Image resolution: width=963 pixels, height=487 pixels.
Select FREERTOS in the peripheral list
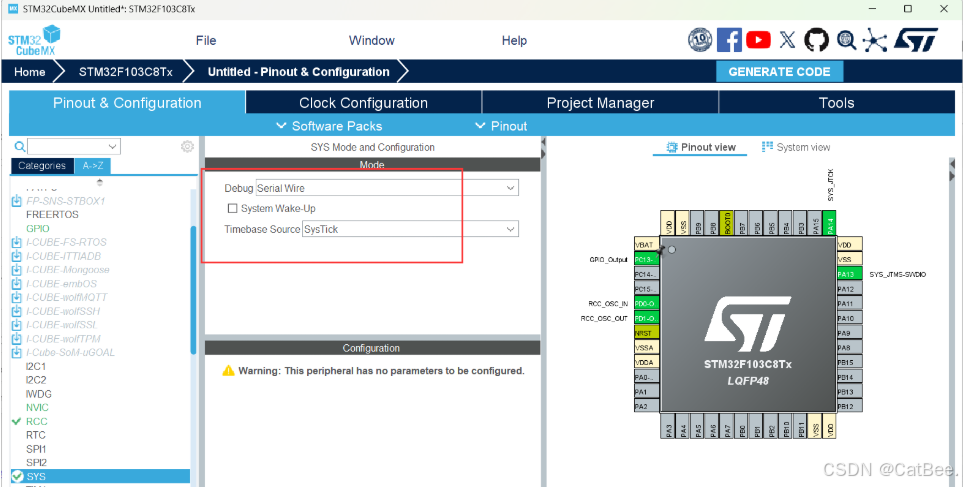pos(52,214)
